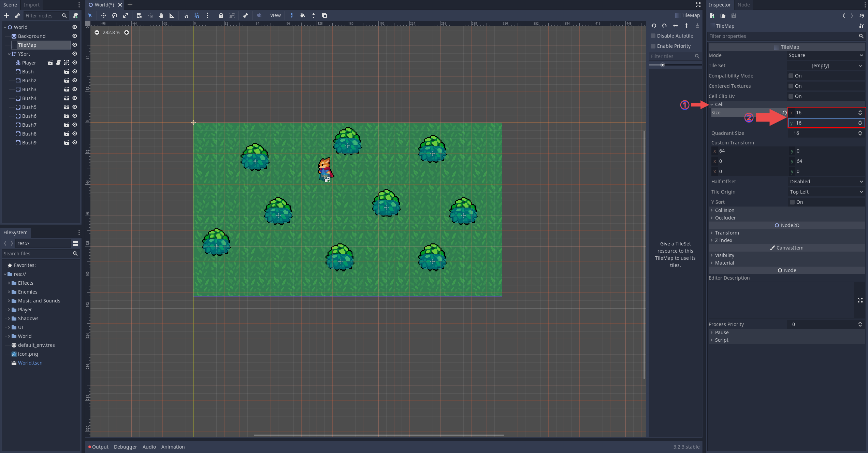Adjust the tile palette zoom slider

(x=662, y=65)
